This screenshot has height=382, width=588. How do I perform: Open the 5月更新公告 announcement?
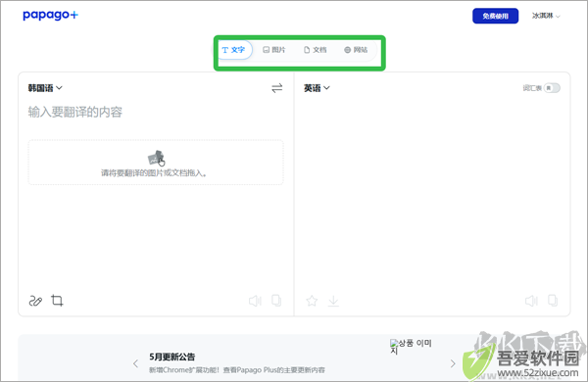[x=172, y=357]
